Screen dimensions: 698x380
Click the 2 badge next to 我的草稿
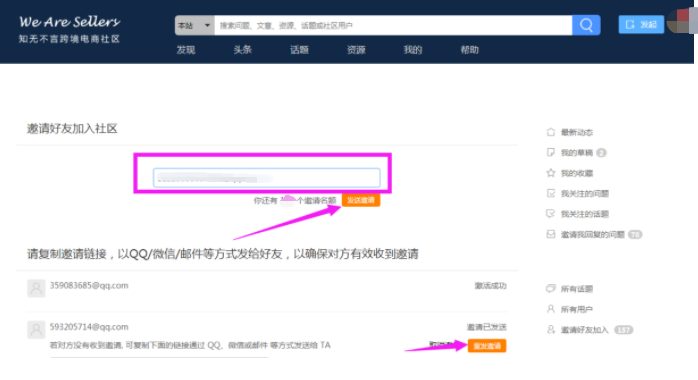click(x=601, y=153)
